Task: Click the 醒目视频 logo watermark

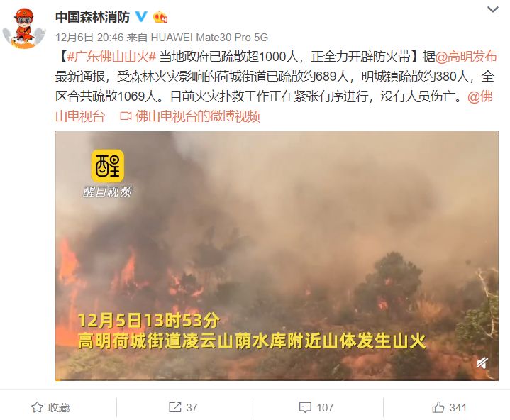Action: (x=107, y=173)
